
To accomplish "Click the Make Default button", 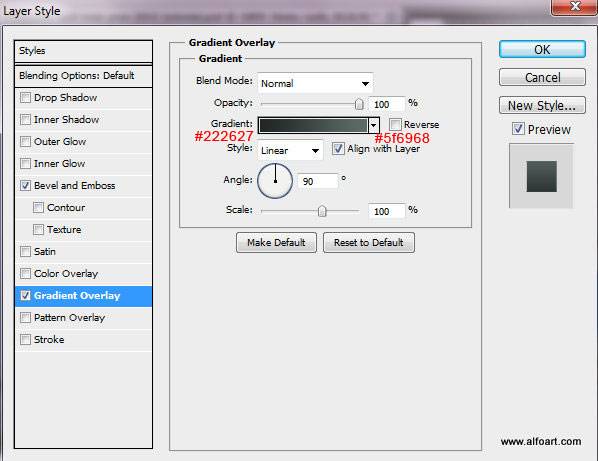I will [x=276, y=243].
